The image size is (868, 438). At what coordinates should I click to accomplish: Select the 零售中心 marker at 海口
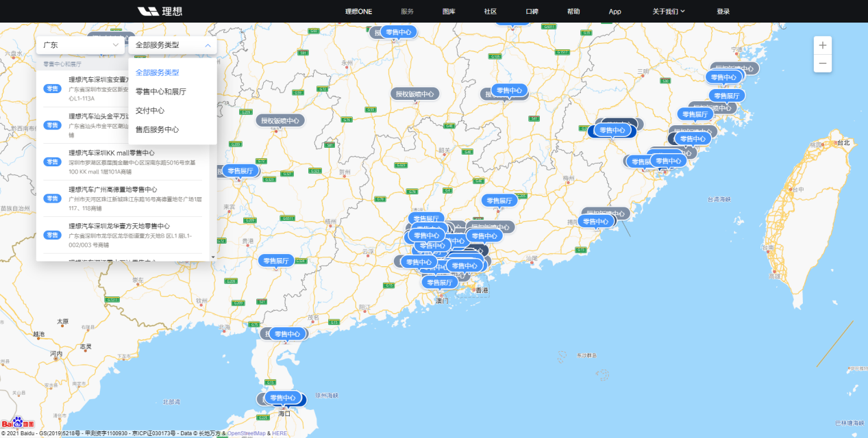pyautogui.click(x=282, y=398)
